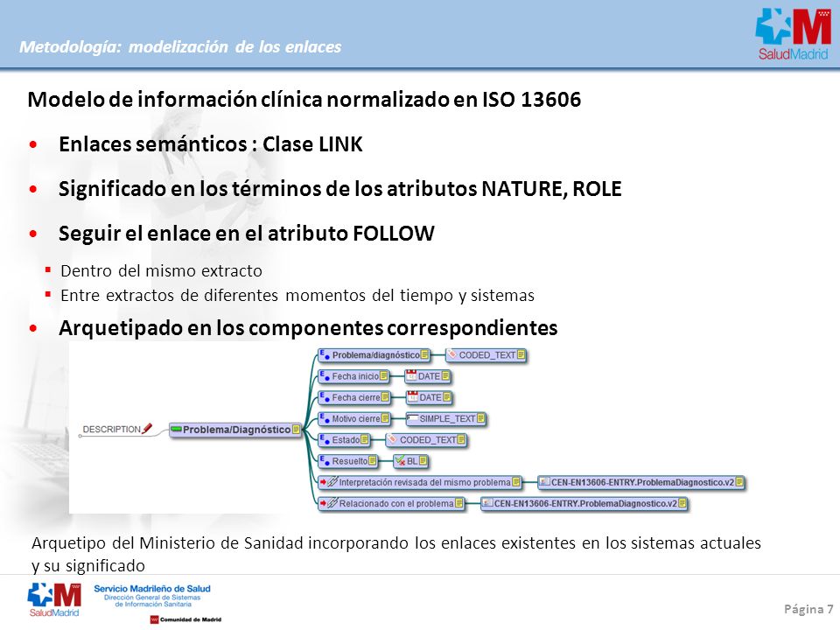Click the boolean check icon on BL node
This screenshot has height=630, width=840.
(400, 461)
